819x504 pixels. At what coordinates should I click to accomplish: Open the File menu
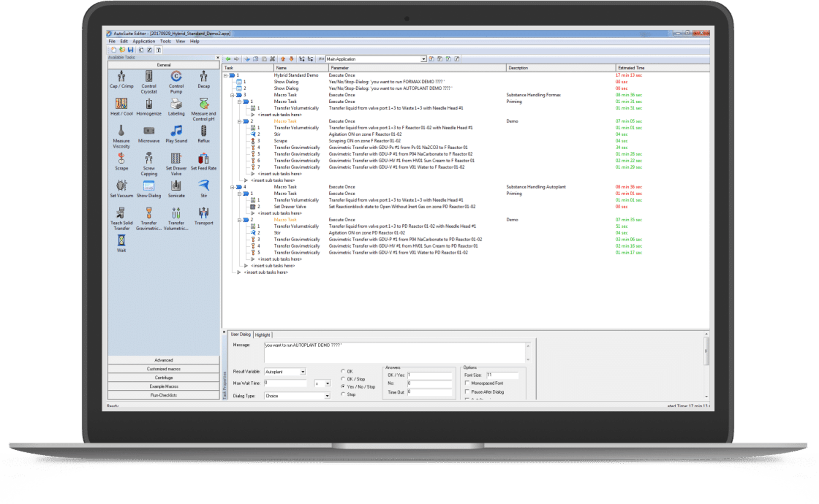pos(112,41)
